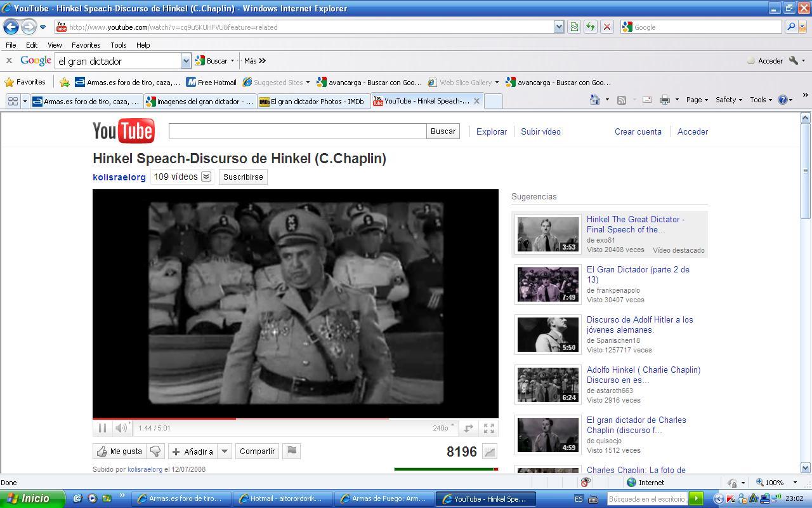Open El Gran Dictador parte 2 thumbnail
This screenshot has height=508, width=812.
tap(547, 284)
